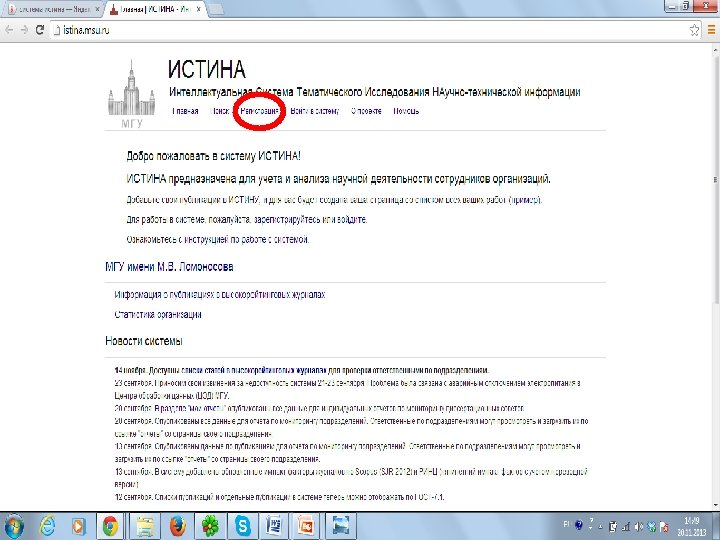
Task: Click the войдите link in the text
Action: 350,220
